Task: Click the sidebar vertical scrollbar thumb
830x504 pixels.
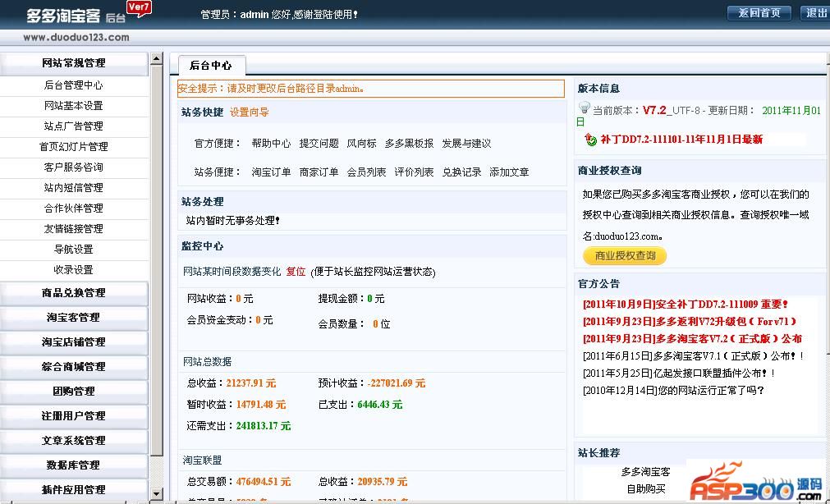Action: (x=156, y=259)
